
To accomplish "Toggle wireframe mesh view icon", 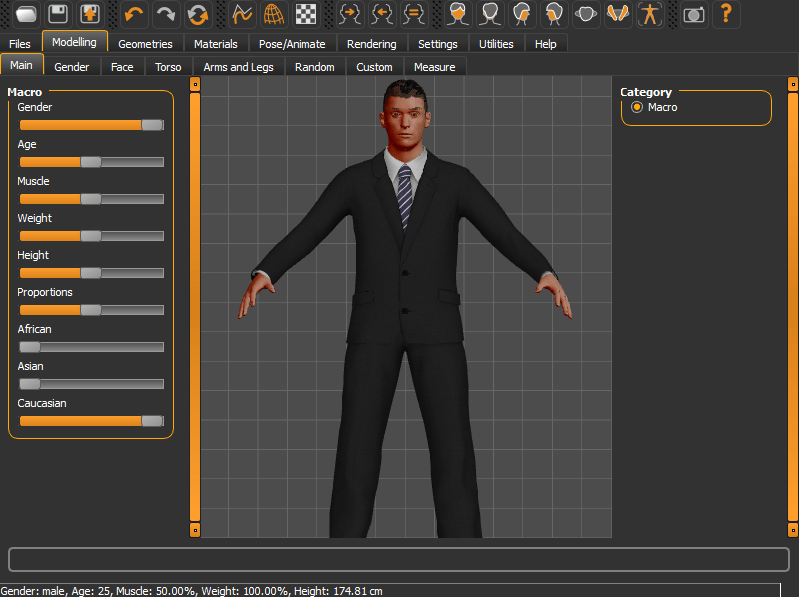I will tap(273, 14).
